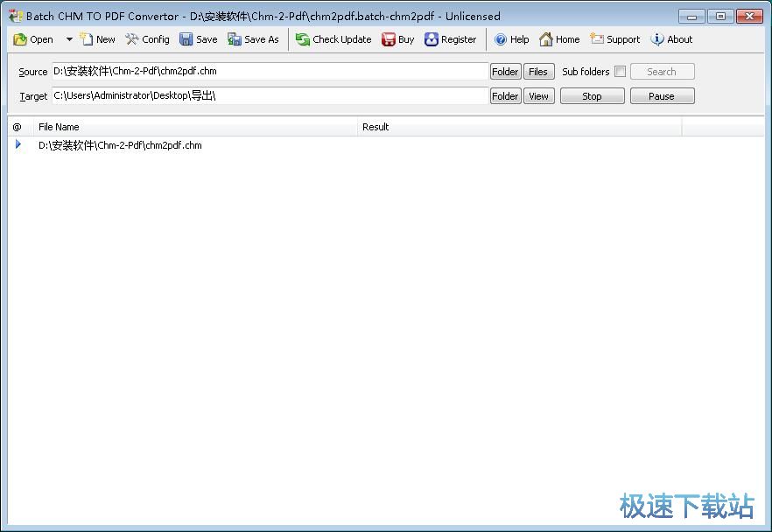The image size is (772, 532).
Task: Save the current batch project
Action: 198,39
